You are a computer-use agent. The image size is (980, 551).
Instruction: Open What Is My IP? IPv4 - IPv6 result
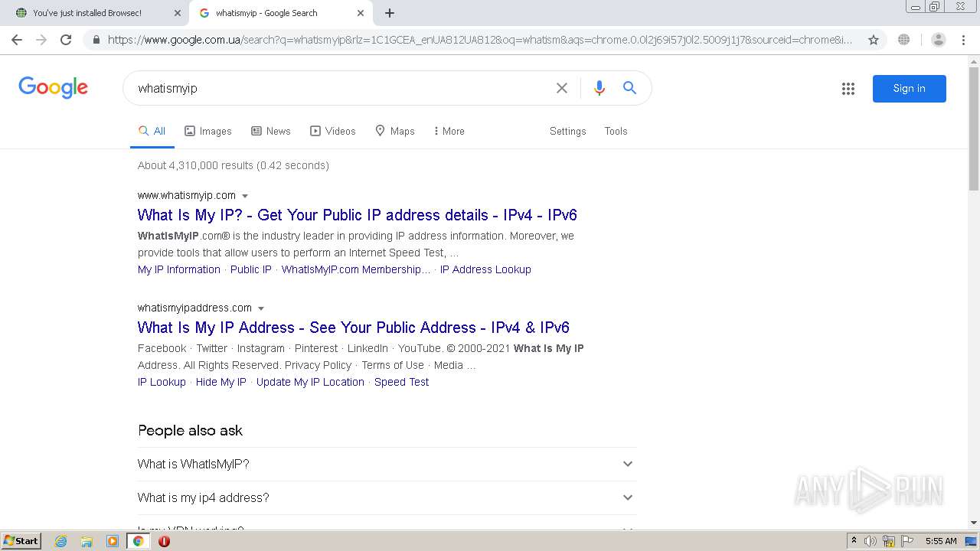click(x=358, y=215)
